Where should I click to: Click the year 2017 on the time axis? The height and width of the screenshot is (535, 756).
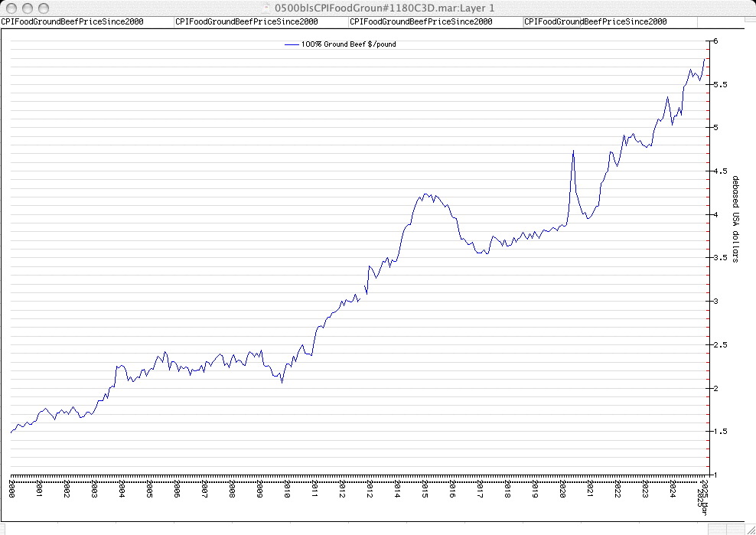pos(479,488)
